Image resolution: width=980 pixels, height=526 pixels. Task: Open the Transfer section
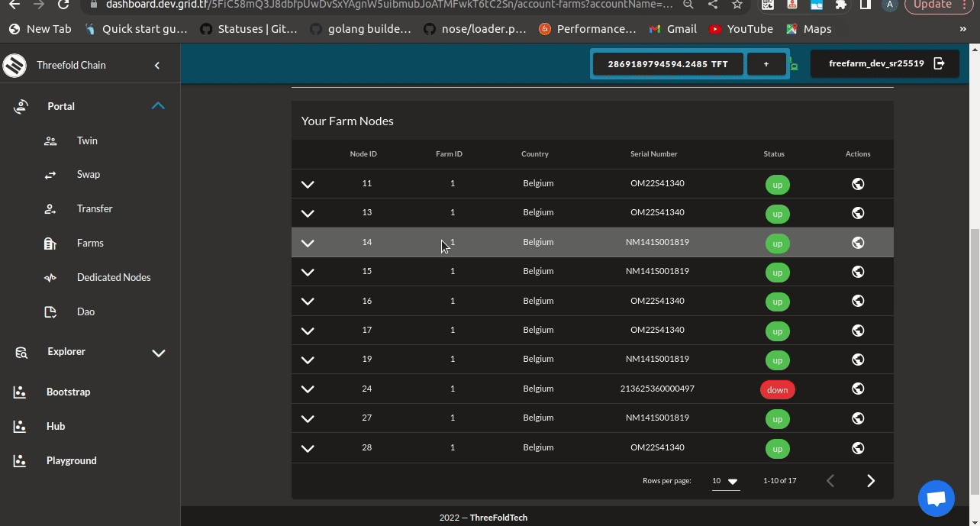[95, 208]
